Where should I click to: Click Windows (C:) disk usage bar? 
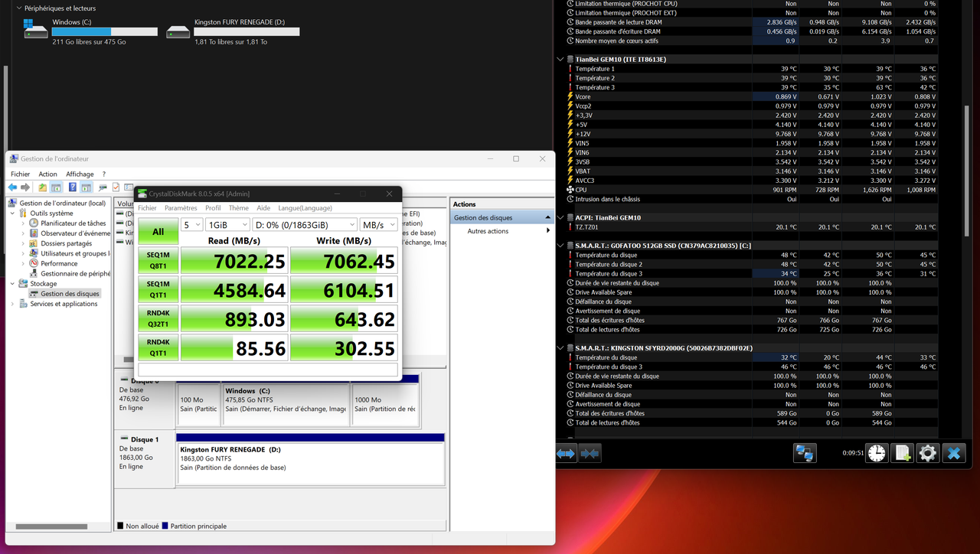104,32
